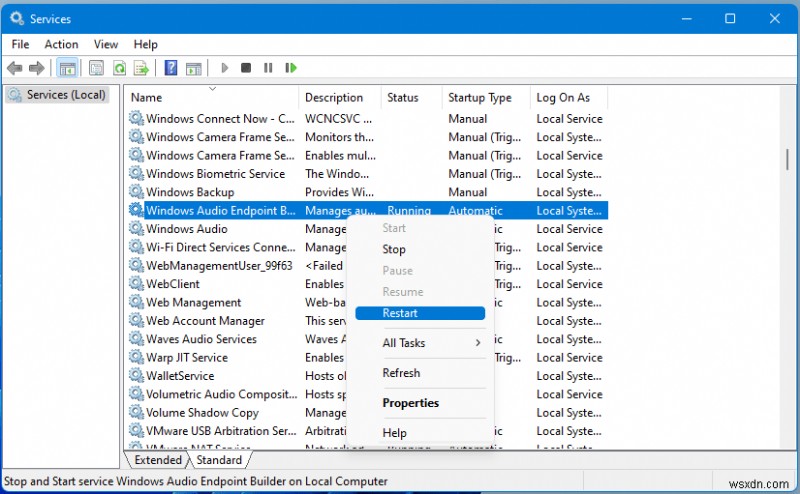
Task: Click gear icon beside WalletService
Action: point(136,376)
